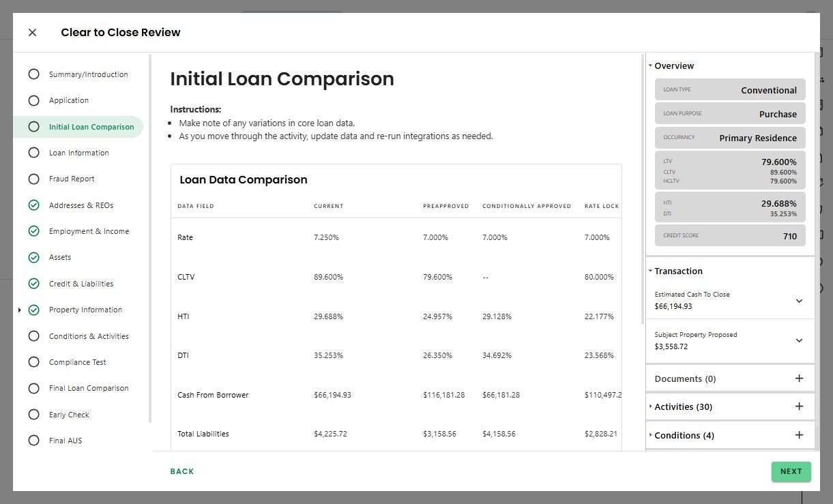
Task: Click the NEXT button
Action: (791, 471)
